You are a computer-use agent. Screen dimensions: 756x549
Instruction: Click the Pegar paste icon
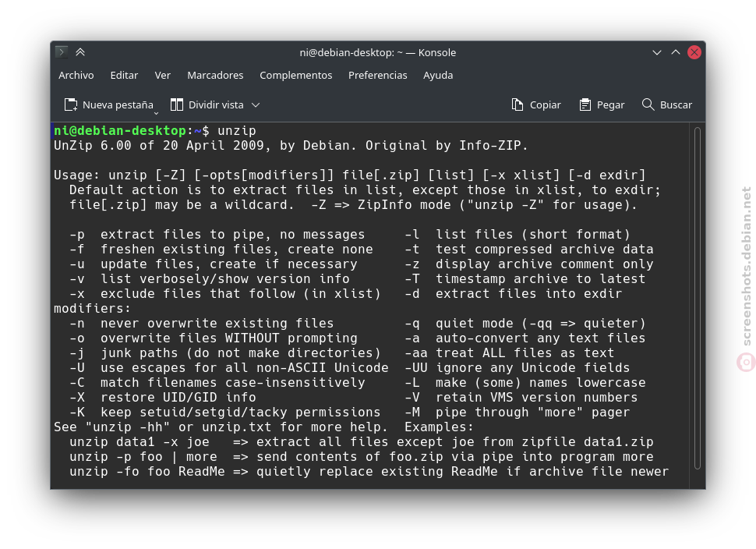[585, 104]
